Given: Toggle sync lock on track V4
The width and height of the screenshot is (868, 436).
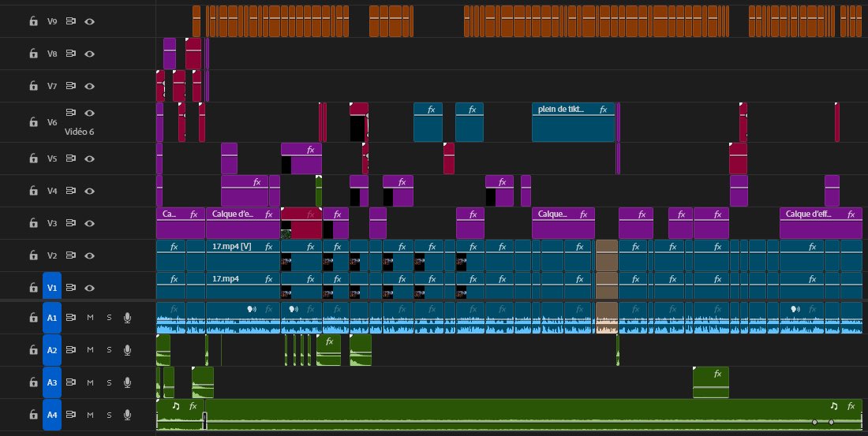Looking at the screenshot, I should (71, 191).
